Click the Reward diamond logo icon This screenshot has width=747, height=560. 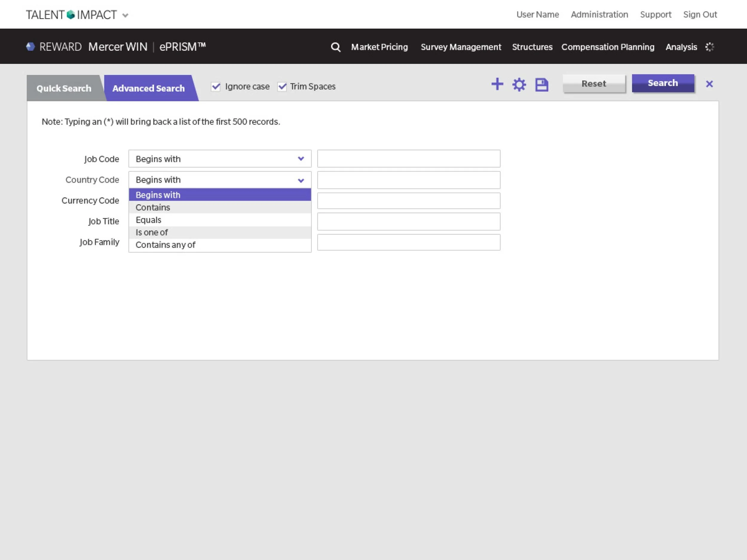[30, 47]
